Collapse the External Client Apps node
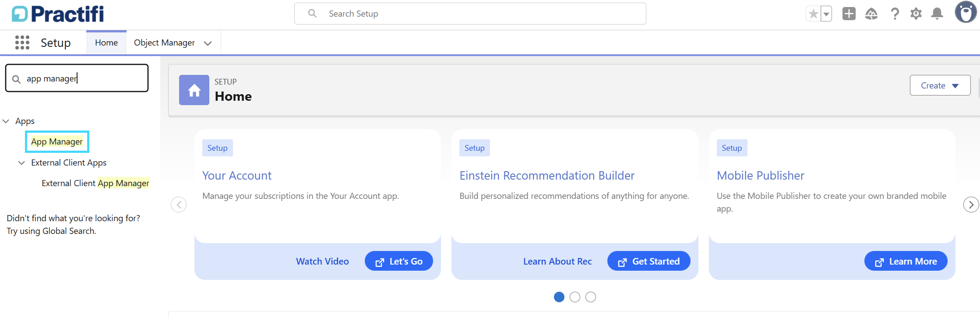This screenshot has height=318, width=980. click(x=21, y=163)
